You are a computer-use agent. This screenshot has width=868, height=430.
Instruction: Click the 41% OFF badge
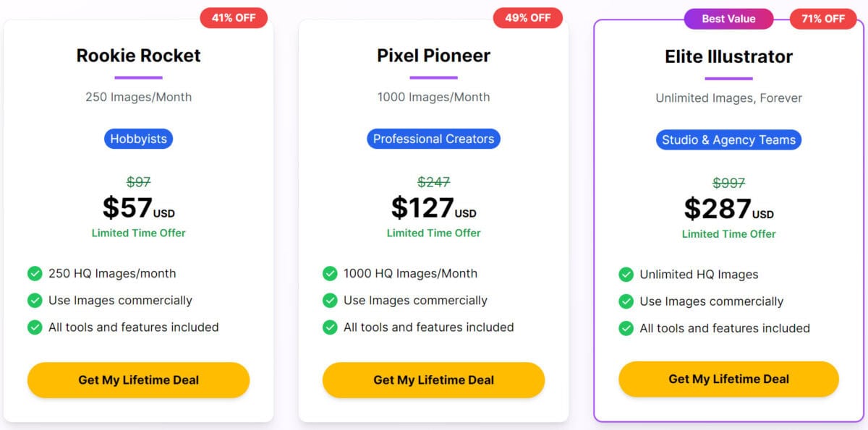click(x=234, y=18)
